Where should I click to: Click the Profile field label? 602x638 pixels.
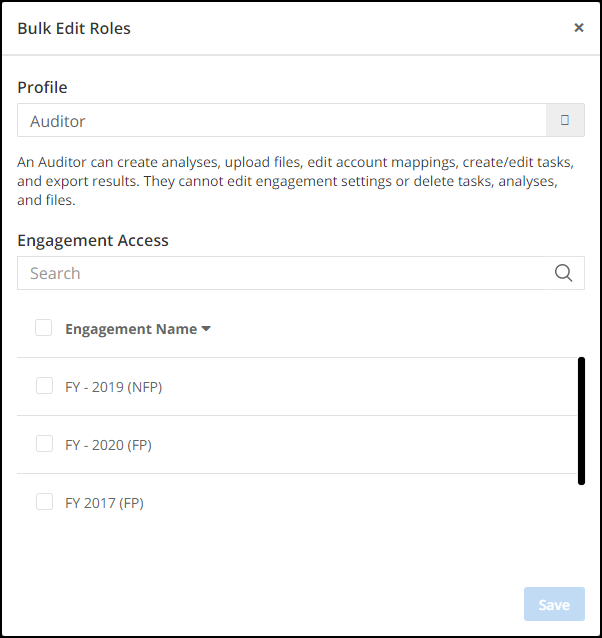tap(42, 87)
